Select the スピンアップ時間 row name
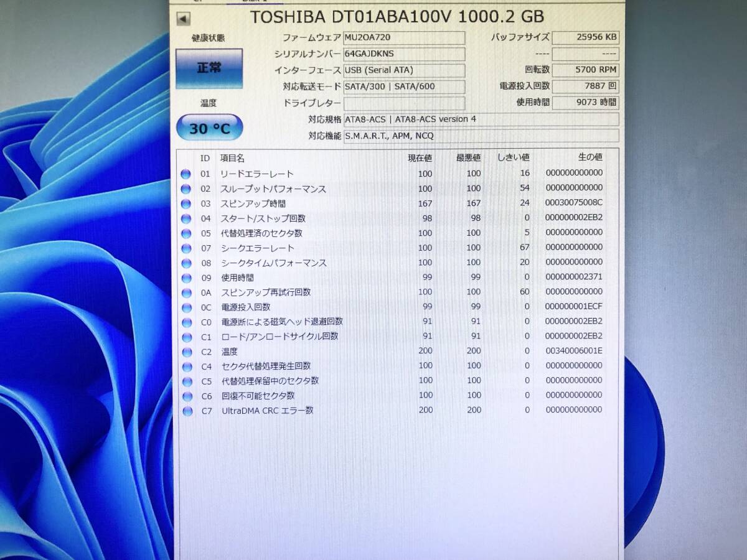Viewport: 747px width, 560px height. 253,203
